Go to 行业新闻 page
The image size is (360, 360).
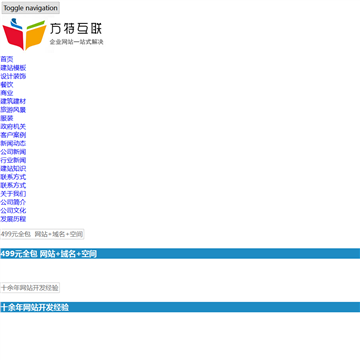click(13, 160)
